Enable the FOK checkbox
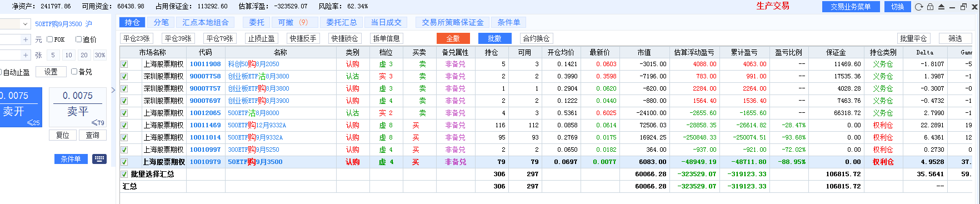The image size is (980, 204). 50,39
